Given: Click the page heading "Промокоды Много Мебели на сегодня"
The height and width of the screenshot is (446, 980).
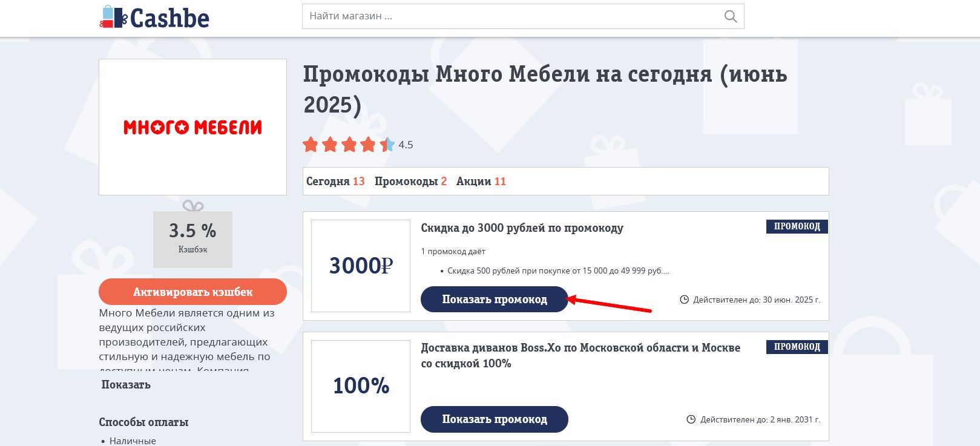Looking at the screenshot, I should coord(545,90).
